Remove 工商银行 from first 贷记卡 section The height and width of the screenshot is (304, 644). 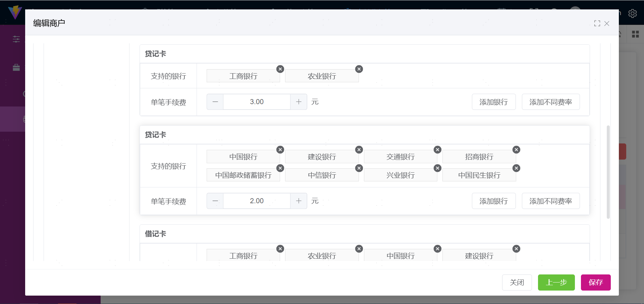pos(280,69)
